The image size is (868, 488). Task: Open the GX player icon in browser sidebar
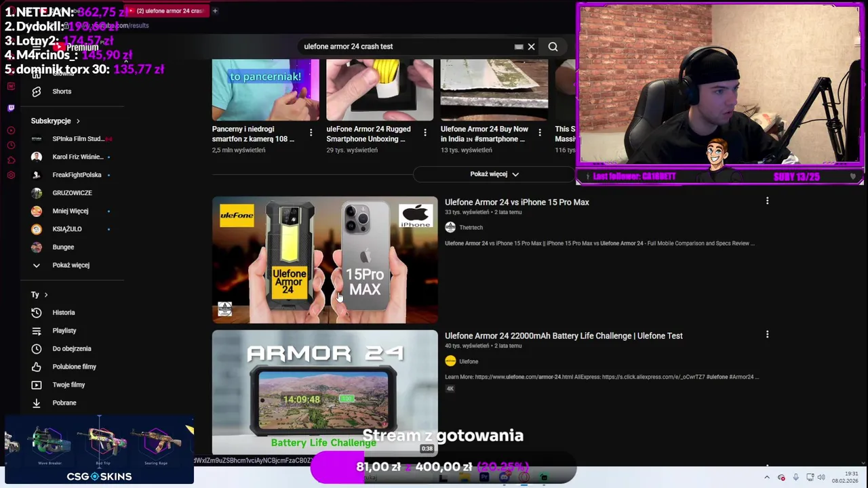tap(11, 130)
